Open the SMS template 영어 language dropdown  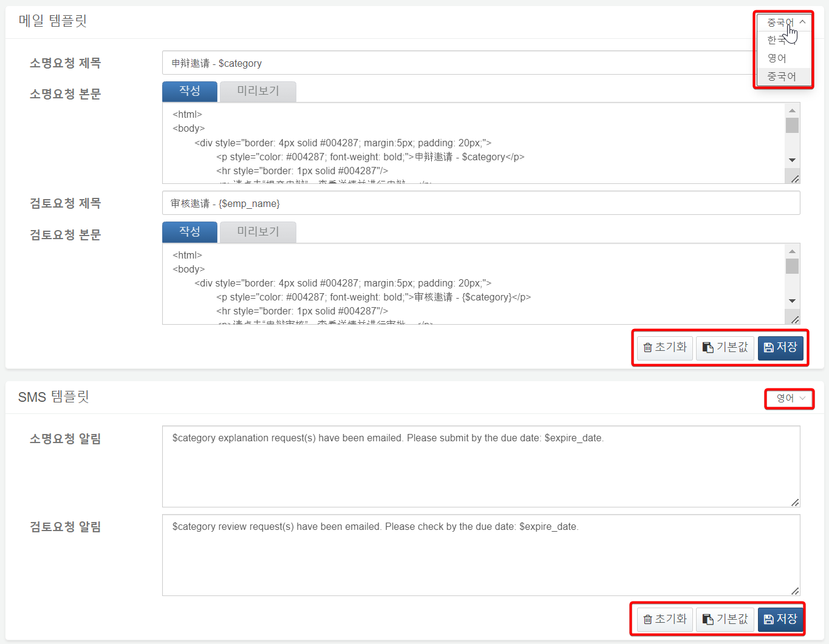[x=790, y=398]
